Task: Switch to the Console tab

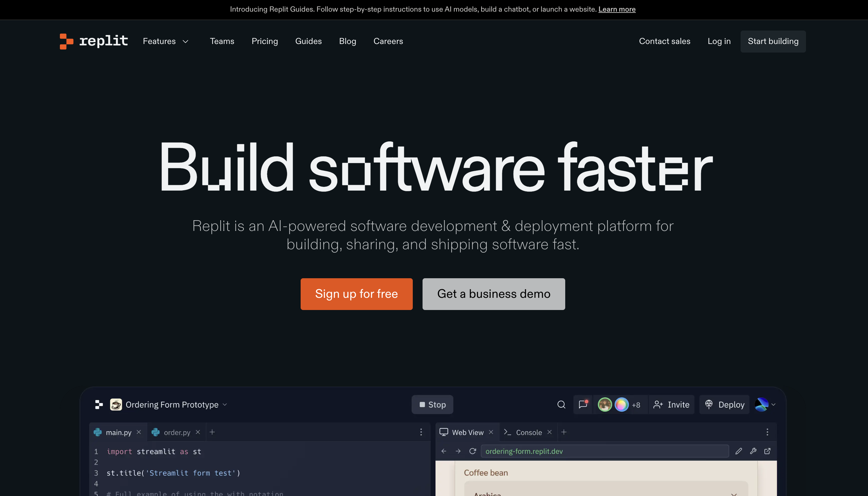Action: [x=528, y=432]
